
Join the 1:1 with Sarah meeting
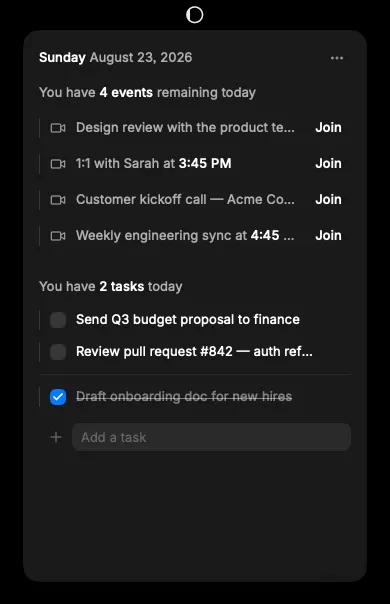(328, 163)
